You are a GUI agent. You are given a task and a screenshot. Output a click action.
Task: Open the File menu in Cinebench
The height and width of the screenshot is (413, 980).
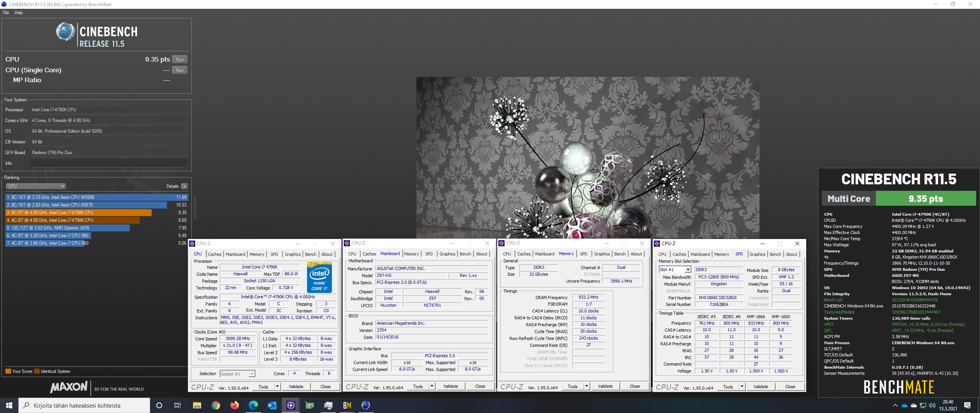click(x=6, y=13)
